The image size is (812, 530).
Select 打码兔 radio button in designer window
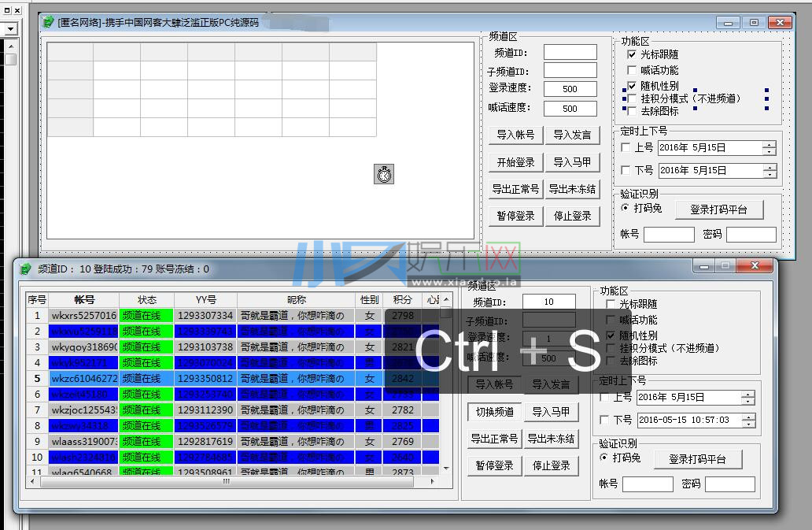point(625,208)
